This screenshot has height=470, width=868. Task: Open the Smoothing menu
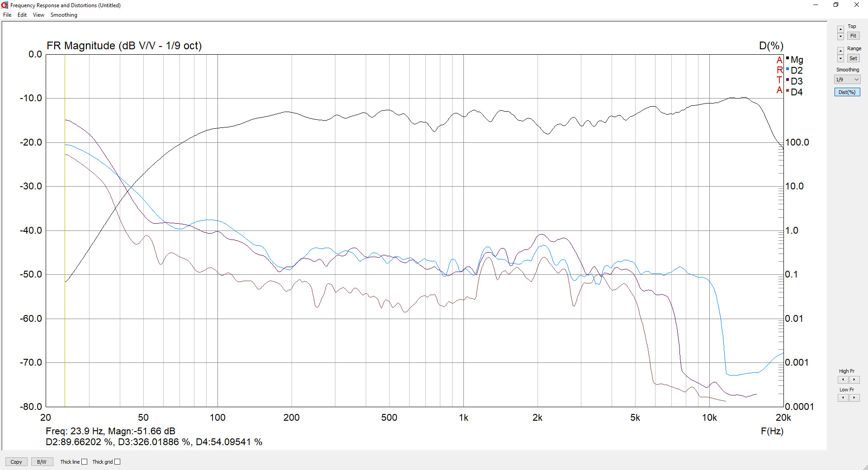64,15
